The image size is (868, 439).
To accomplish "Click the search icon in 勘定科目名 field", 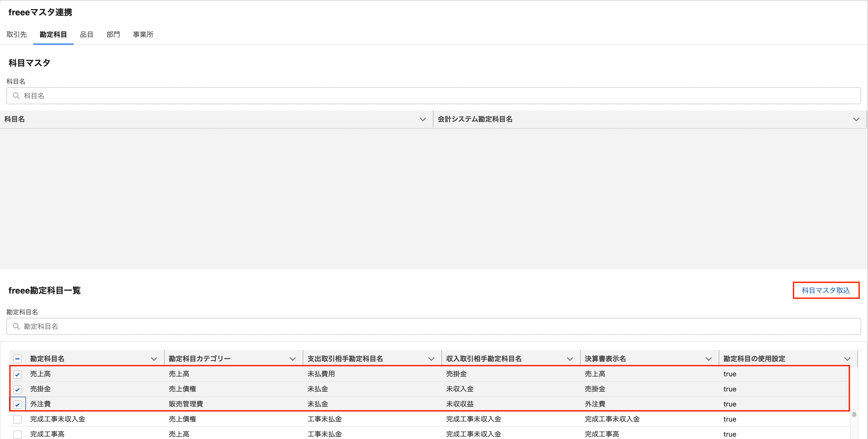I will (x=16, y=326).
